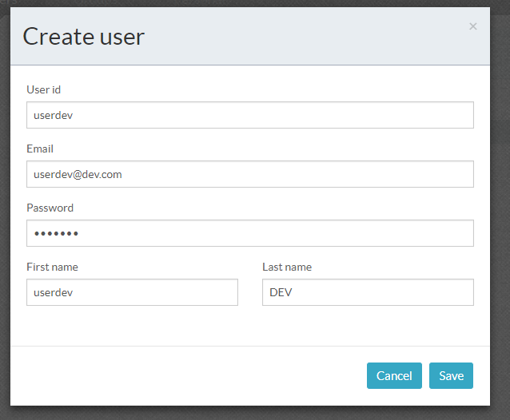Click into the Email input field

coord(249,174)
